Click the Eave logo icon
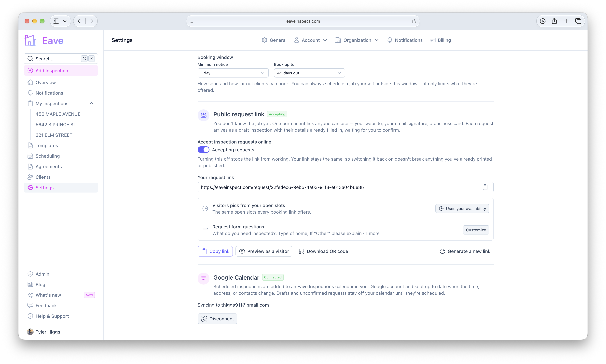This screenshot has width=606, height=364. (30, 40)
